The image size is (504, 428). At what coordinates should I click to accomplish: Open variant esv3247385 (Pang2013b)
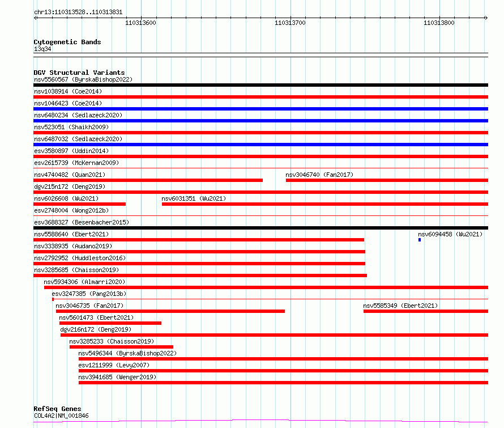tap(89, 294)
